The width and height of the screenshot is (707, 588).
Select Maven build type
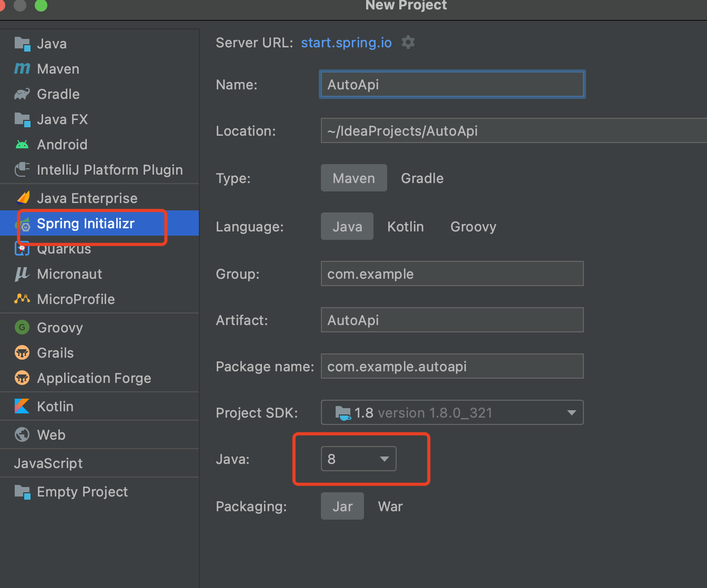[354, 178]
